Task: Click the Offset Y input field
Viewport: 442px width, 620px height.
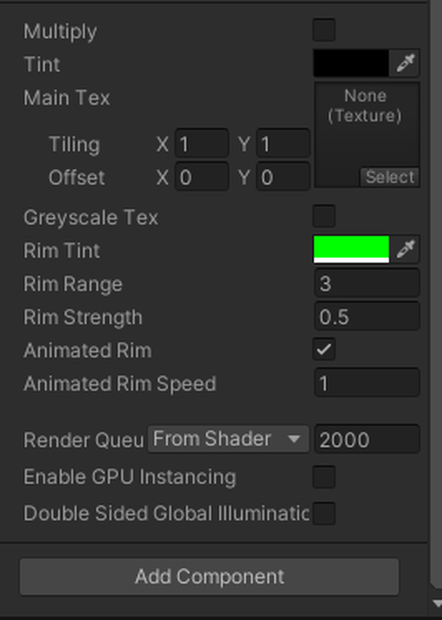Action: 283,177
